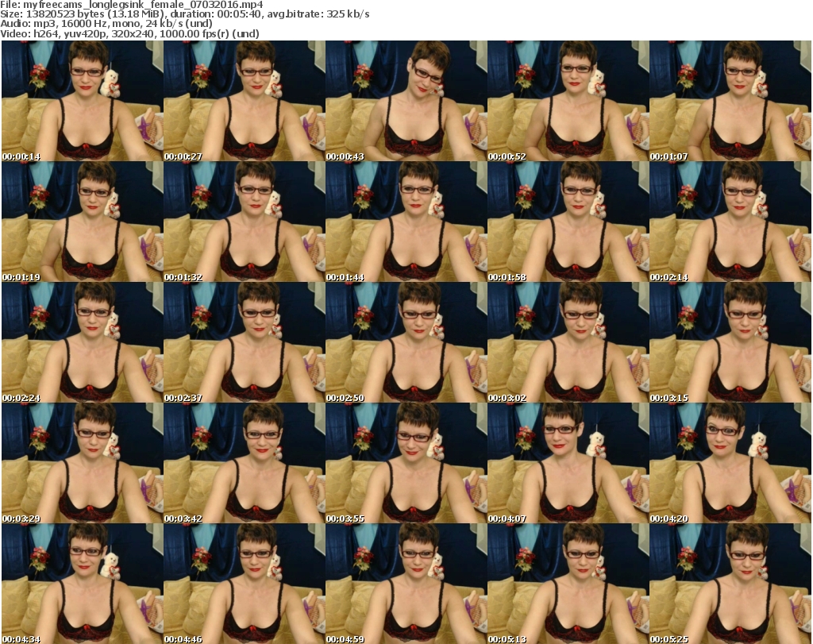Select the frame with timestamp 00:00:27
Image resolution: width=813 pixels, height=644 pixels.
pyautogui.click(x=245, y=101)
